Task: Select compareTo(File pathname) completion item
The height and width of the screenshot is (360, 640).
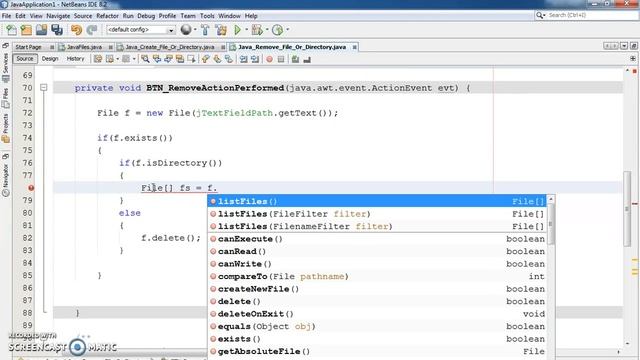Action: (377, 276)
